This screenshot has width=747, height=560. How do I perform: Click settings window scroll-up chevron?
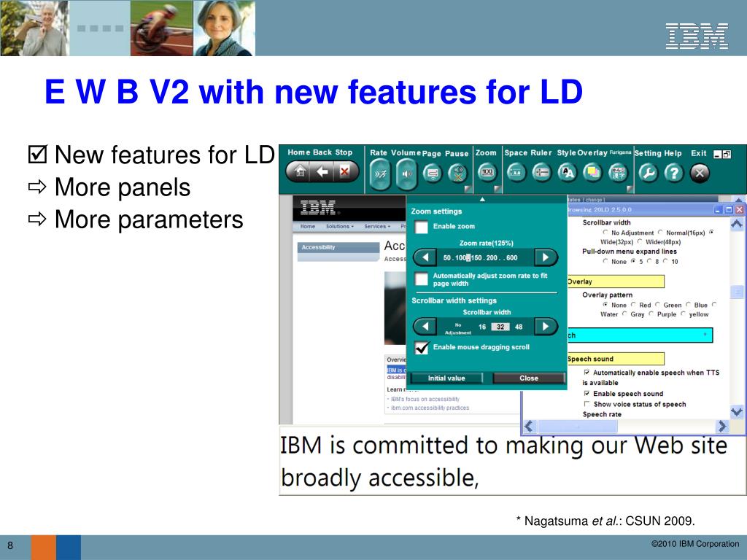pyautogui.click(x=737, y=224)
